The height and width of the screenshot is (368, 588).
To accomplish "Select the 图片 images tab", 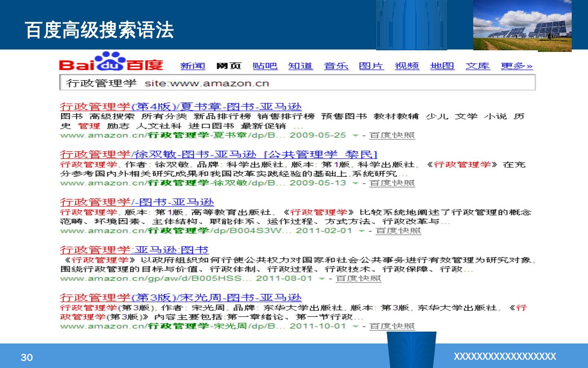I will coord(371,66).
